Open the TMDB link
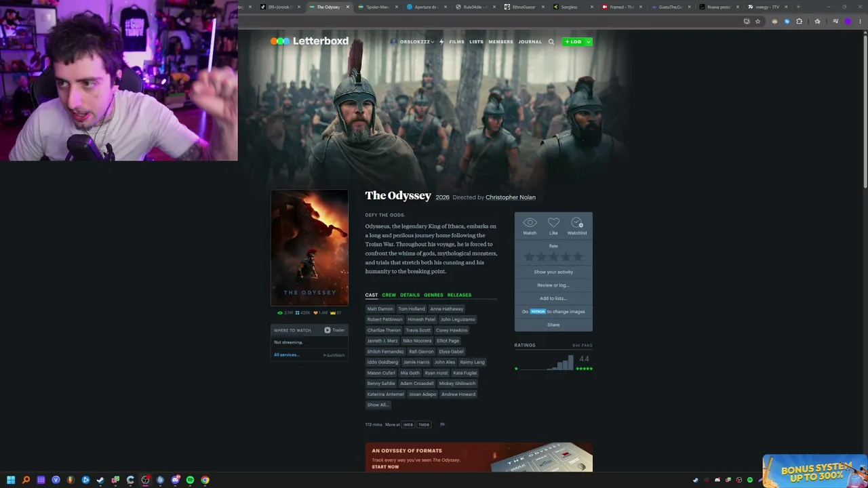This screenshot has height=488, width=868. click(x=424, y=425)
